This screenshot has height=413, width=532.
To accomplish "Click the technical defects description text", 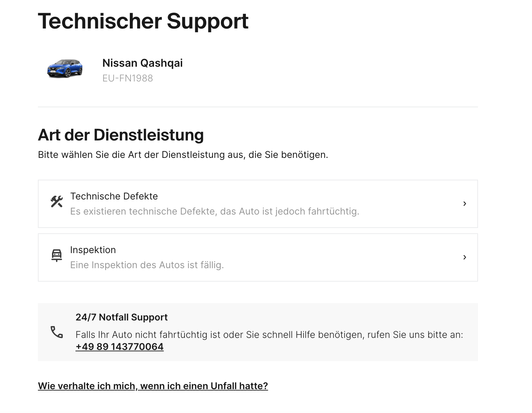I will [x=215, y=211].
